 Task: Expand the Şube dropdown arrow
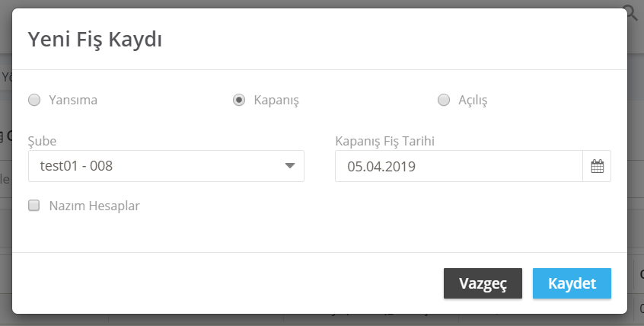[290, 166]
